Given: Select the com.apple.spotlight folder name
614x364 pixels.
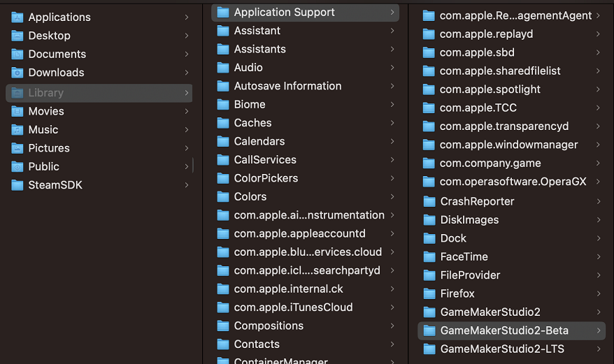Looking at the screenshot, I should pyautogui.click(x=490, y=89).
